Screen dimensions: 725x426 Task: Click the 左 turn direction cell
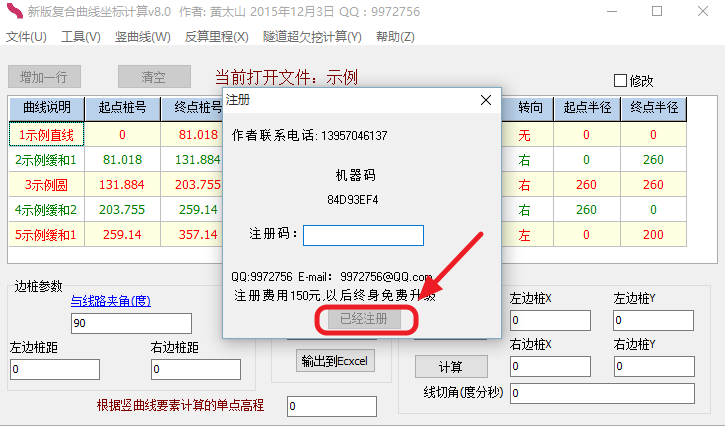528,235
